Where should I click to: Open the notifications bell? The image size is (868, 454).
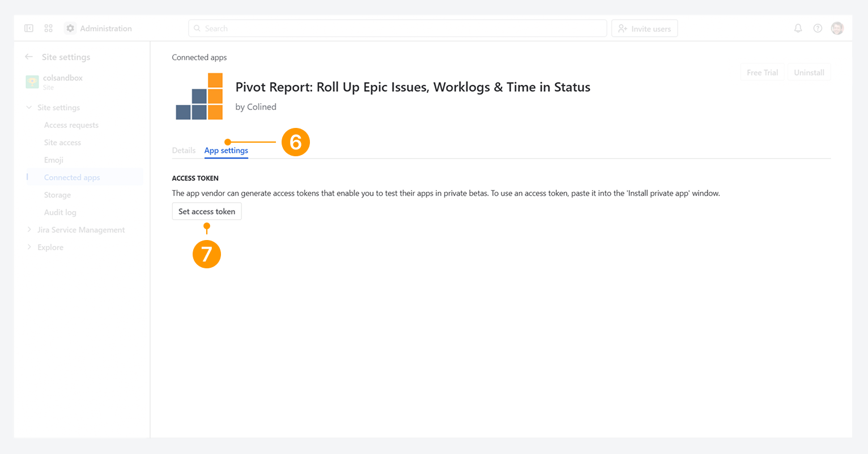[x=798, y=28]
